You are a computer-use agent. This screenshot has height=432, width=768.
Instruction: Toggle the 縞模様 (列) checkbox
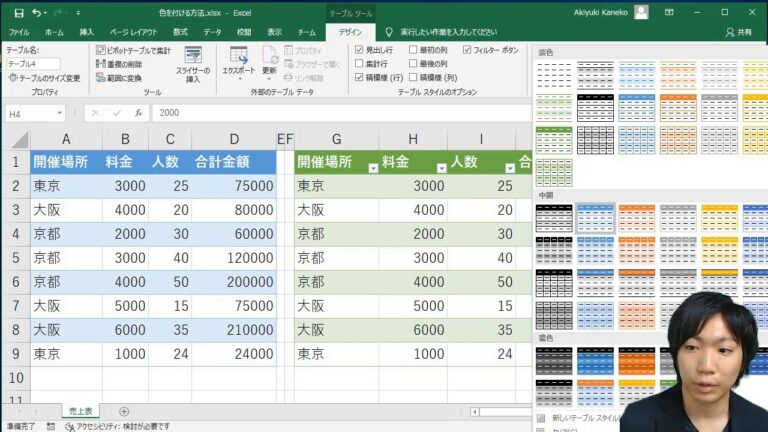tap(413, 77)
